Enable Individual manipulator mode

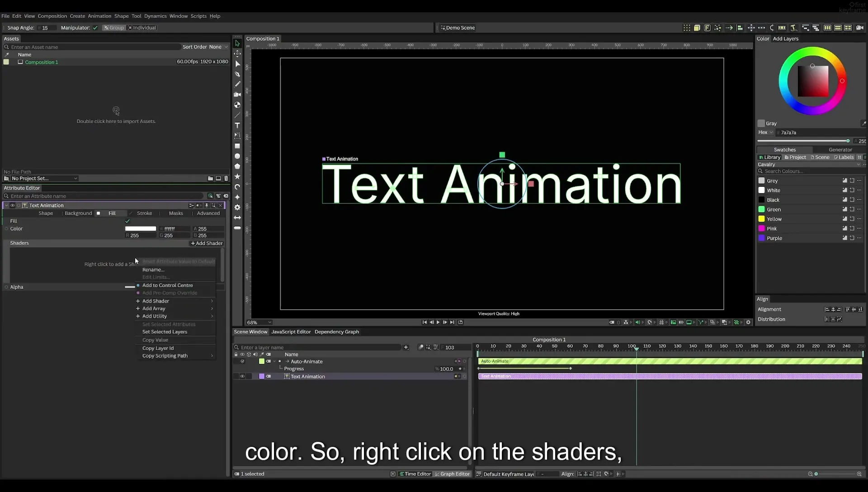(x=142, y=28)
